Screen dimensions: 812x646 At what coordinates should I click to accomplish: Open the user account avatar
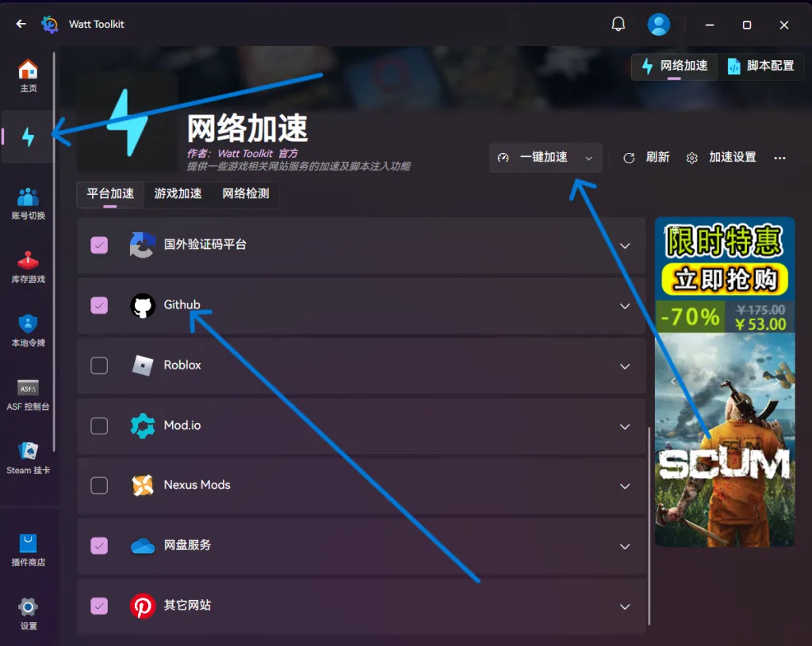coord(659,25)
